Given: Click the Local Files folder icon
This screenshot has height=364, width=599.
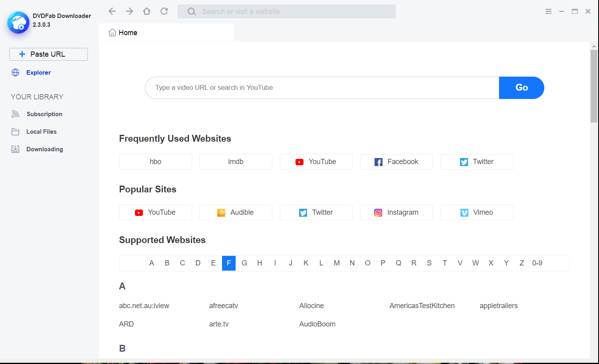Looking at the screenshot, I should coord(16,132).
